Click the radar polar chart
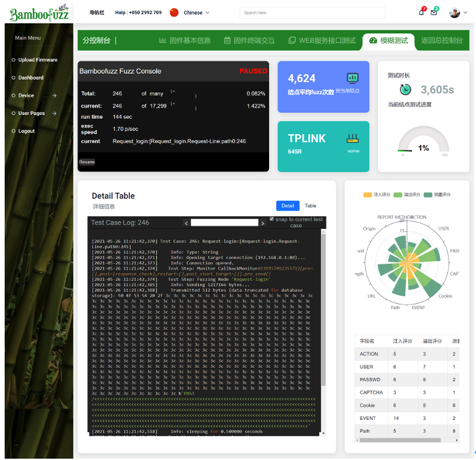 point(407,263)
